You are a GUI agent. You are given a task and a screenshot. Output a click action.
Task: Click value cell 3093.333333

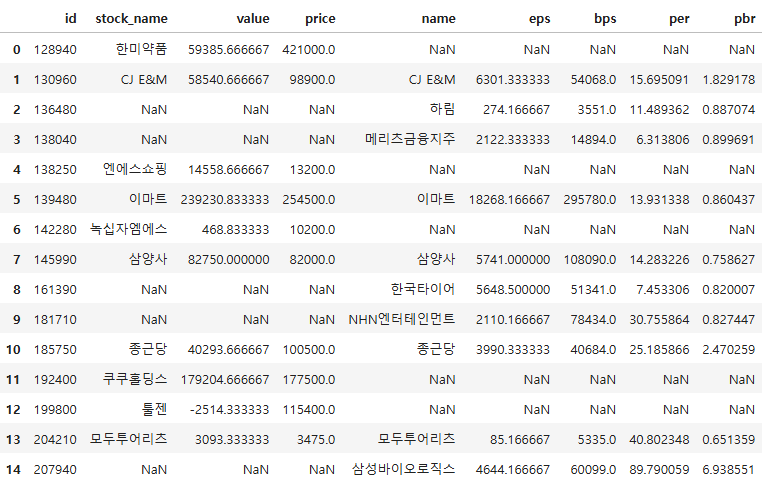point(232,440)
